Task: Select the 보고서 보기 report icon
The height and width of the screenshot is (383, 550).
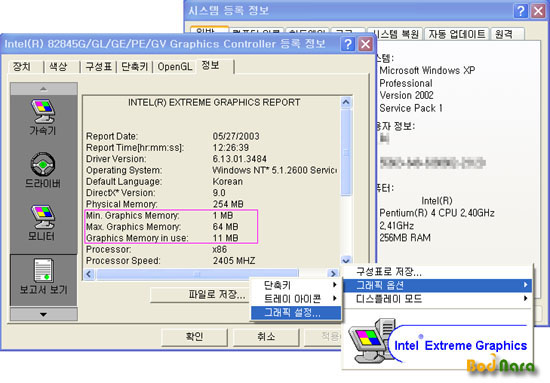Action: (43, 276)
